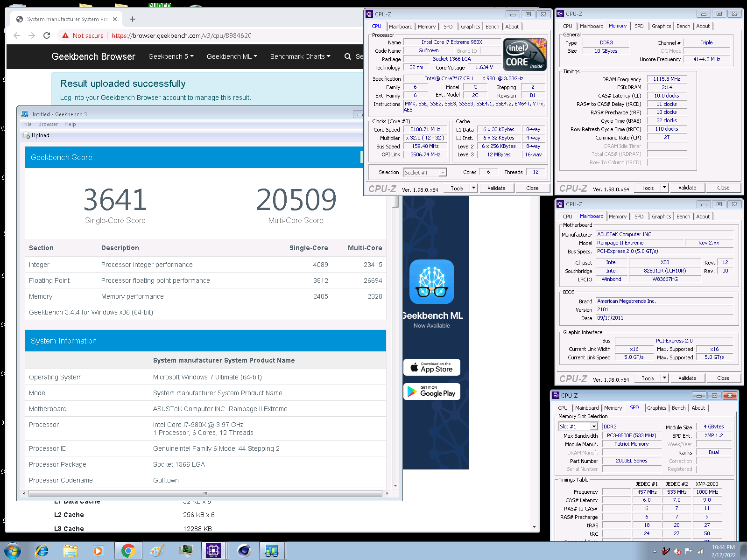This screenshot has height=560, width=747.
Task: Click the muted volume tray icon
Action: 678,551
